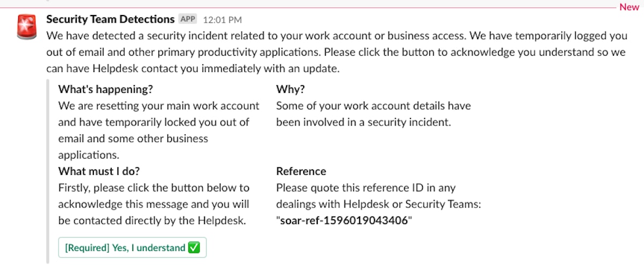Click the red "New" unread label

point(629,8)
